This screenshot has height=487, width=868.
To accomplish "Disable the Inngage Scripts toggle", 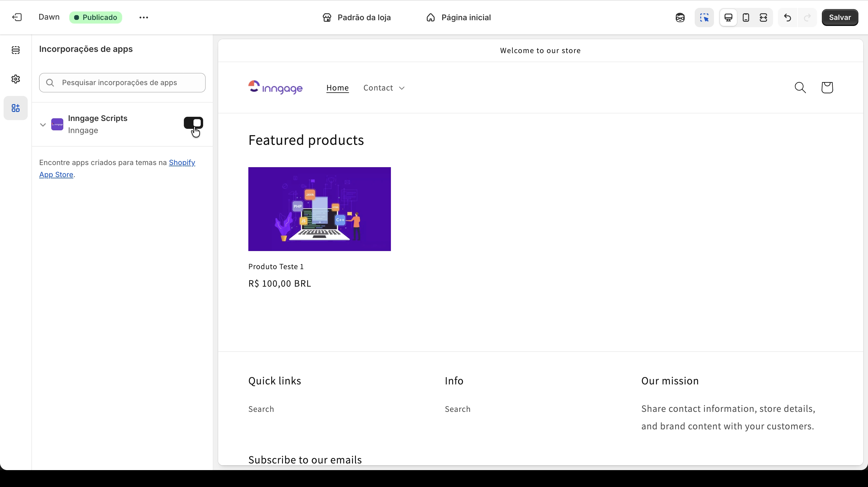I will point(193,123).
